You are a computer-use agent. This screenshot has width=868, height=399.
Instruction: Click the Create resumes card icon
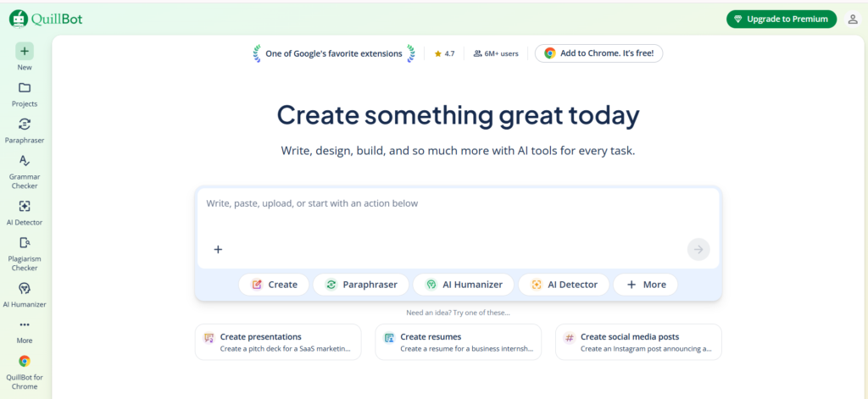389,337
